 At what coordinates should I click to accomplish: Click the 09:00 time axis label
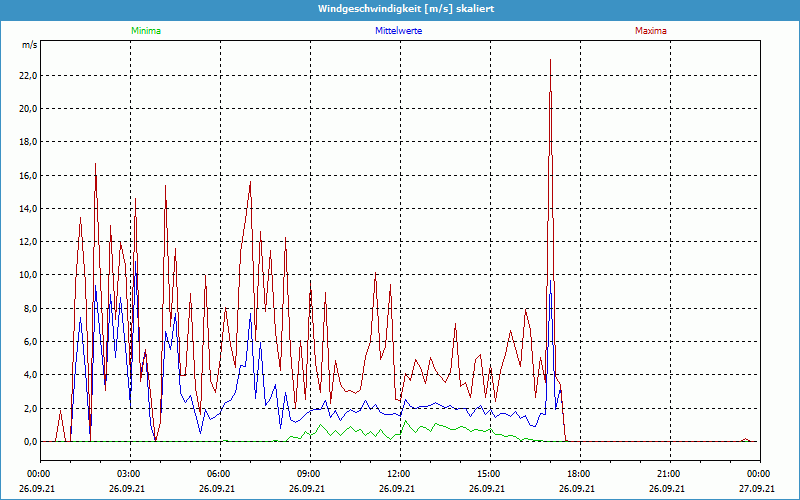(x=309, y=474)
